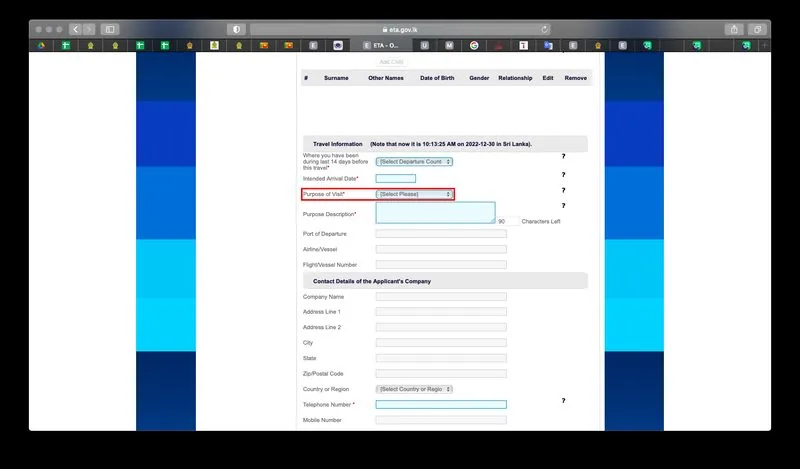The image size is (800, 469).
Task: Click help icon beside Purpose of Visit
Action: point(563,190)
